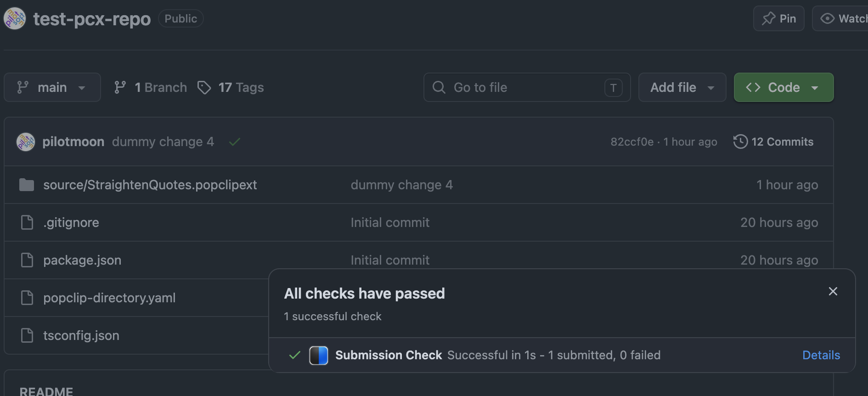The image size is (868, 396).
Task: View the 17 Tags list
Action: (x=231, y=87)
